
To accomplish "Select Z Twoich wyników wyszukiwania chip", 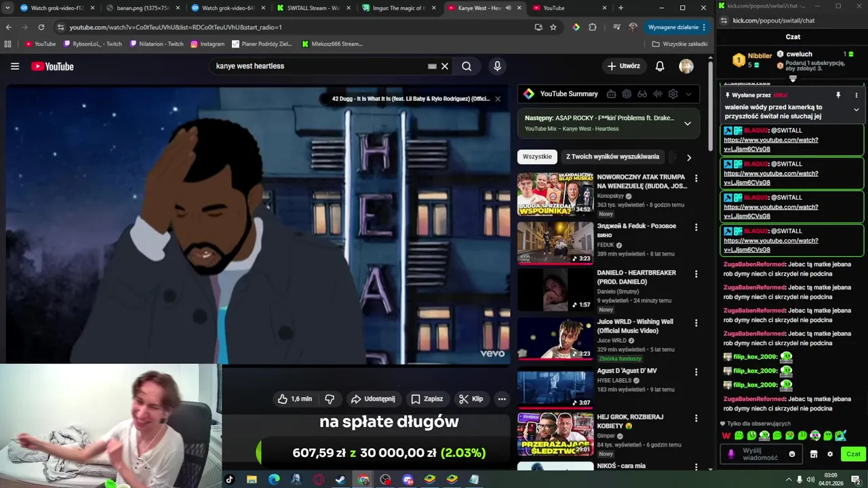I will pyautogui.click(x=612, y=157).
